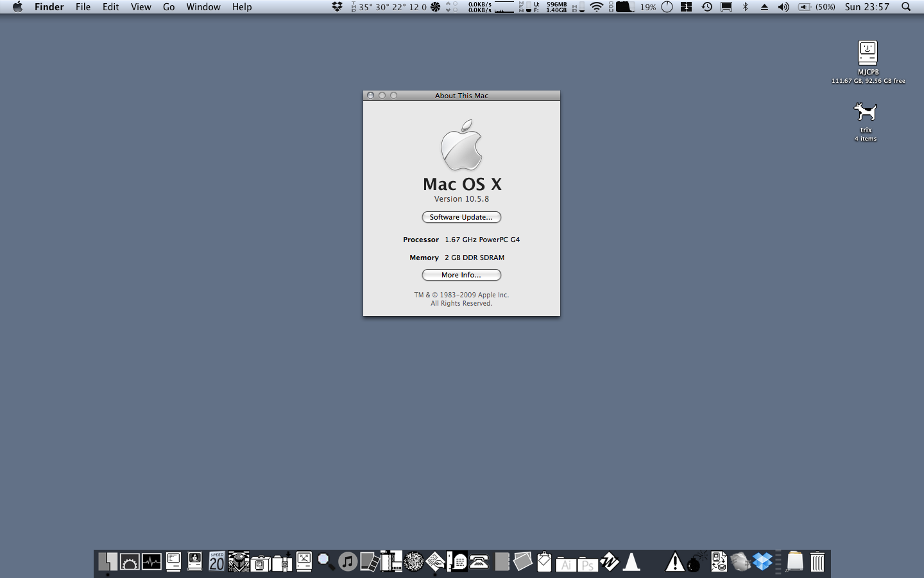The width and height of the screenshot is (924, 578).
Task: Open iTunes music note dock icon
Action: click(x=348, y=562)
